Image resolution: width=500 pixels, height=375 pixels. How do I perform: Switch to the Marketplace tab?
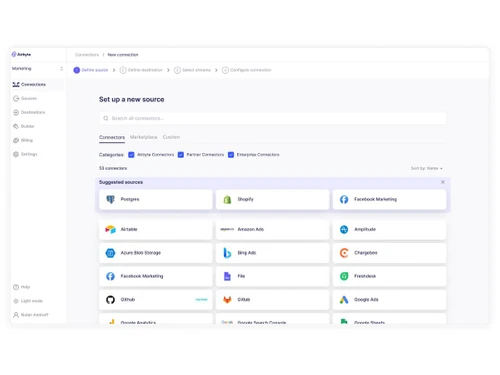click(x=144, y=137)
